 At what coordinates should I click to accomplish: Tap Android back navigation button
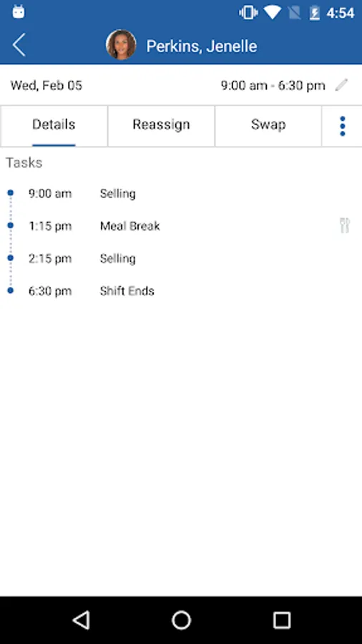point(82,620)
